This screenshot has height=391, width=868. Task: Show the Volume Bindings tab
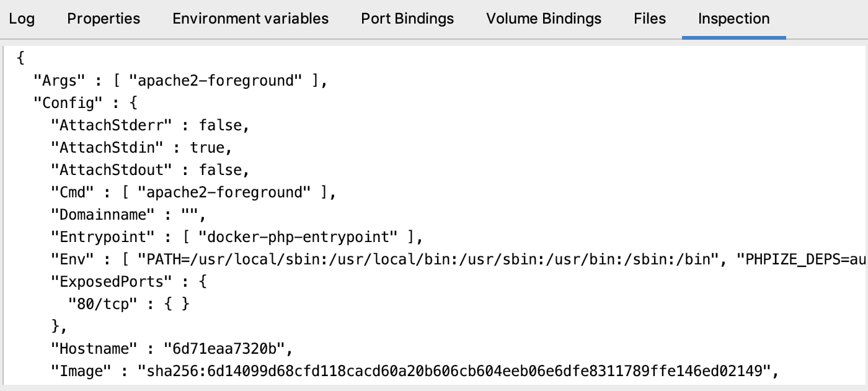pyautogui.click(x=544, y=19)
